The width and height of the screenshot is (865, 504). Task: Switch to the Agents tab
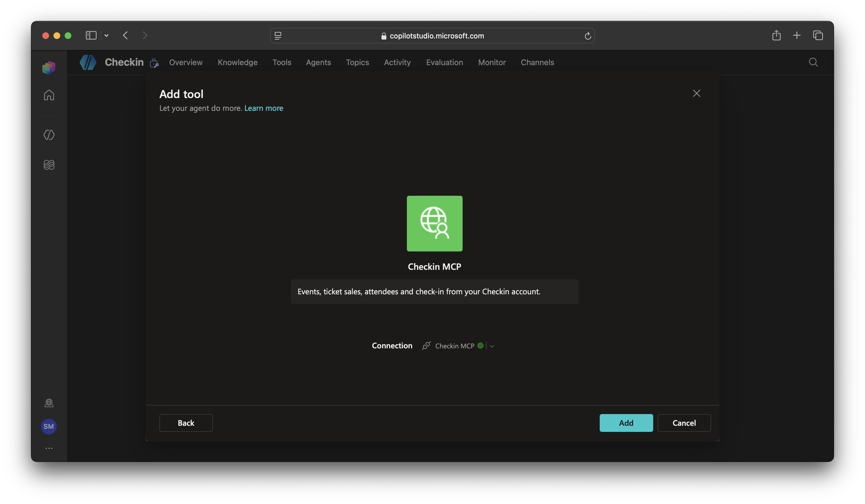coord(318,62)
